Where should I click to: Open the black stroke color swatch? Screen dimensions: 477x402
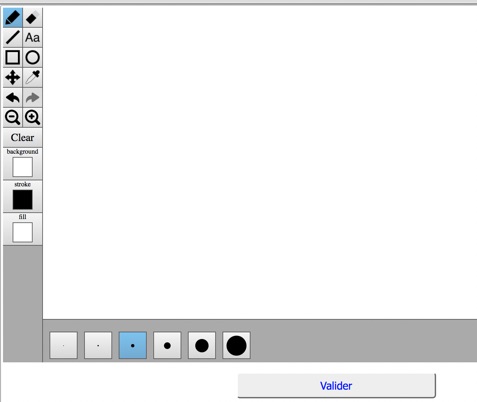coord(22,199)
